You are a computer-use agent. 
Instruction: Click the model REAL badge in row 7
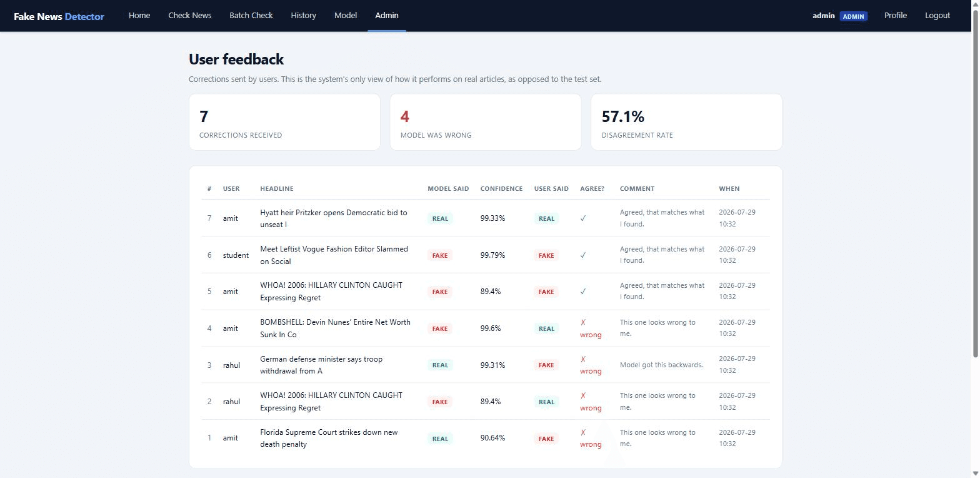tap(440, 218)
